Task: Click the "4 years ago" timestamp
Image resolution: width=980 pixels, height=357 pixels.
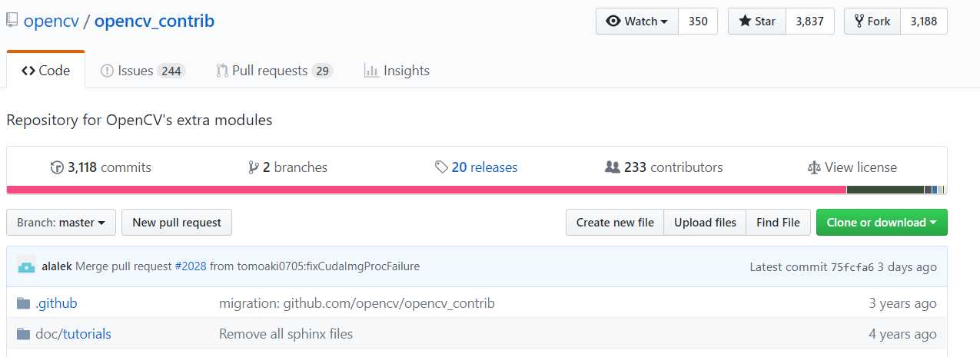Action: click(x=902, y=334)
